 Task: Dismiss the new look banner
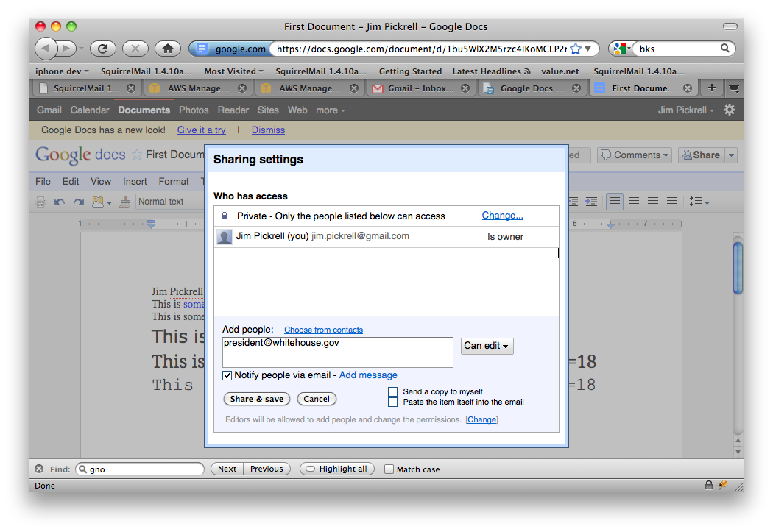(x=268, y=130)
